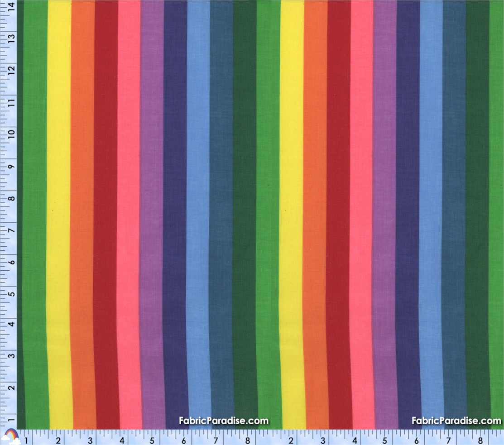Select the leftmost light blue stripe
Screen dimensions: 504x445
(198, 213)
